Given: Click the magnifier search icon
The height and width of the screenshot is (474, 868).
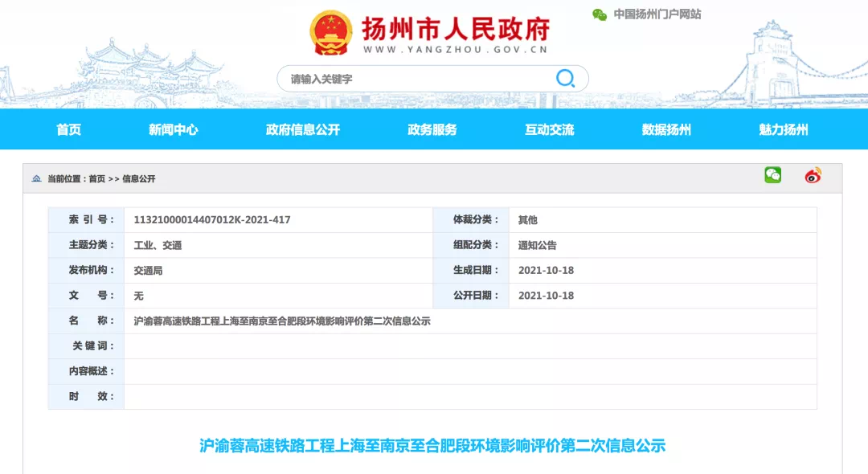Looking at the screenshot, I should [x=565, y=78].
